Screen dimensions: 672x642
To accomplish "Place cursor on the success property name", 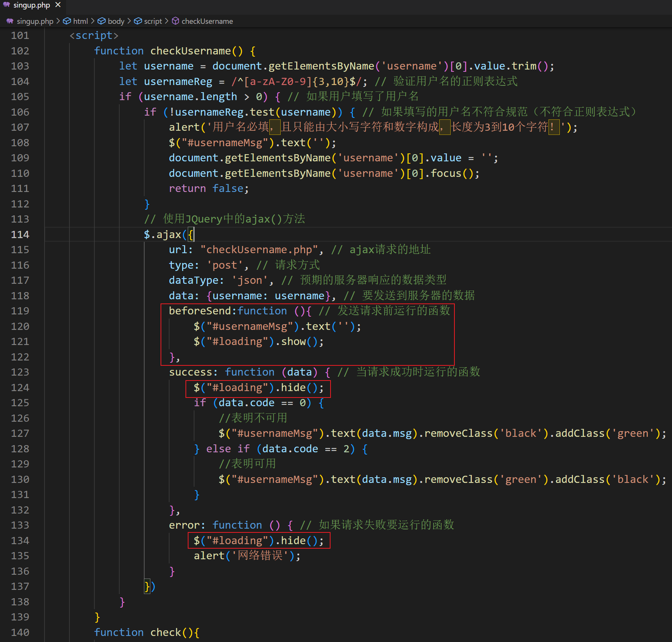I will tap(191, 372).
